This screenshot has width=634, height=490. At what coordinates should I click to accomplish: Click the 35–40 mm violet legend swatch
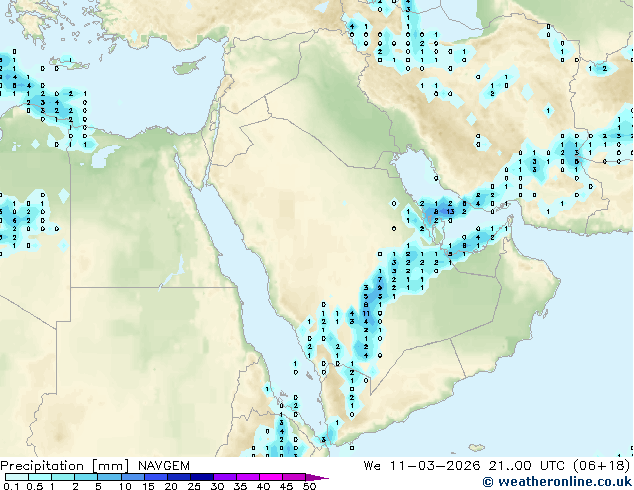click(247, 477)
